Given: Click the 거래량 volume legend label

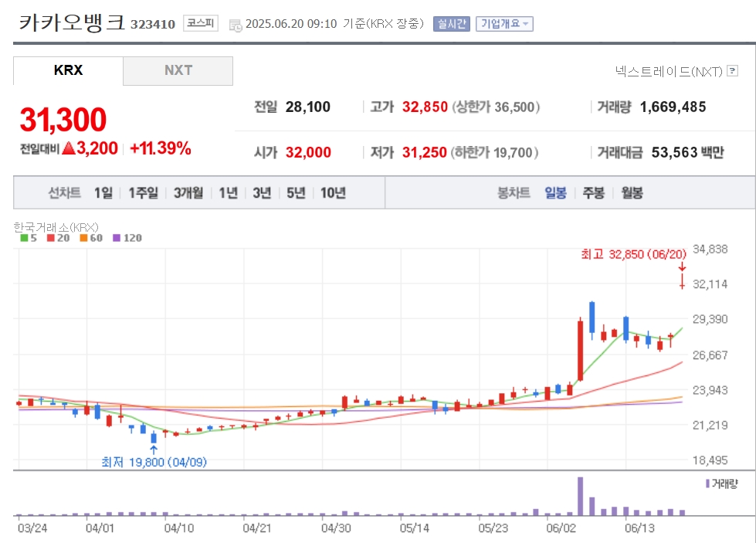Looking at the screenshot, I should pos(724,484).
